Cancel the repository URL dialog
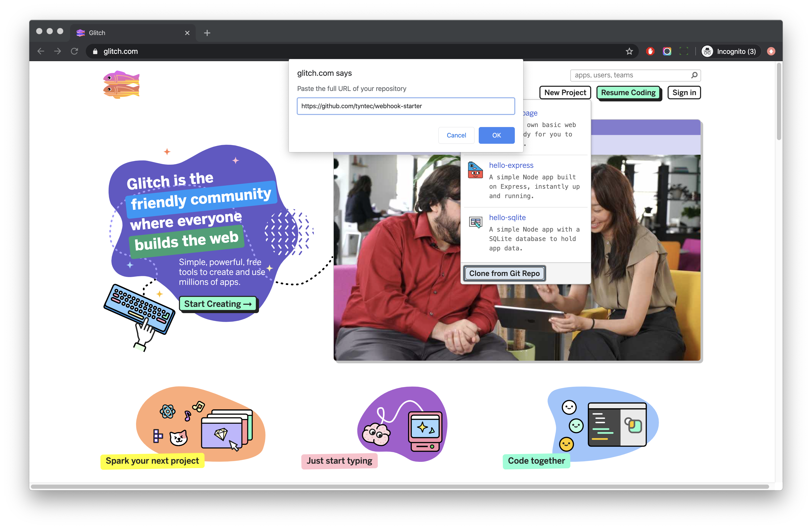The image size is (812, 529). coord(456,135)
